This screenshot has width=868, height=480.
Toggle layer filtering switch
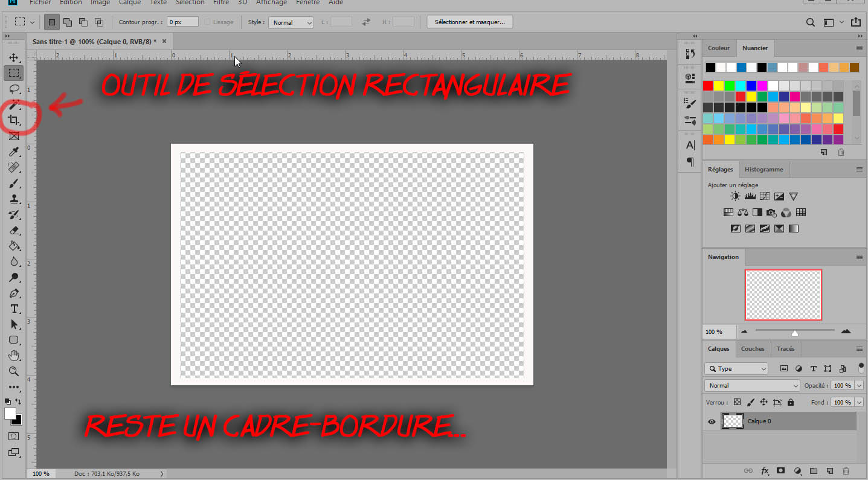pos(861,367)
